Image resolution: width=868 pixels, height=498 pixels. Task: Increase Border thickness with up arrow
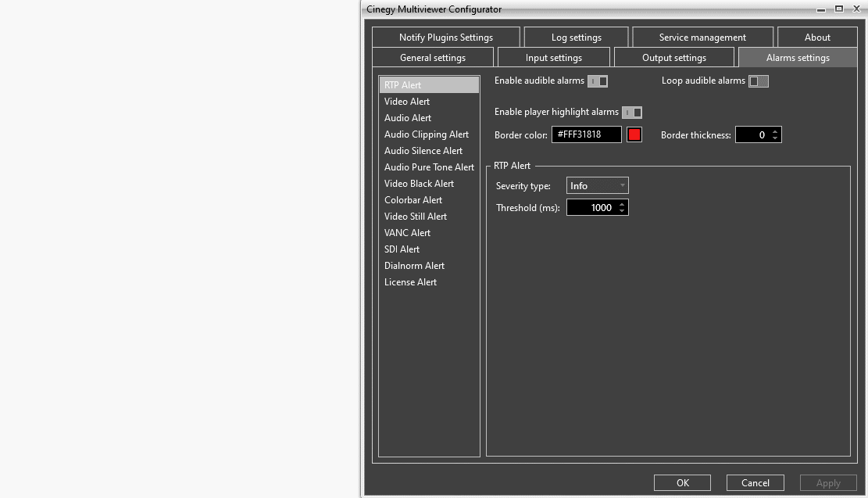[775, 132]
